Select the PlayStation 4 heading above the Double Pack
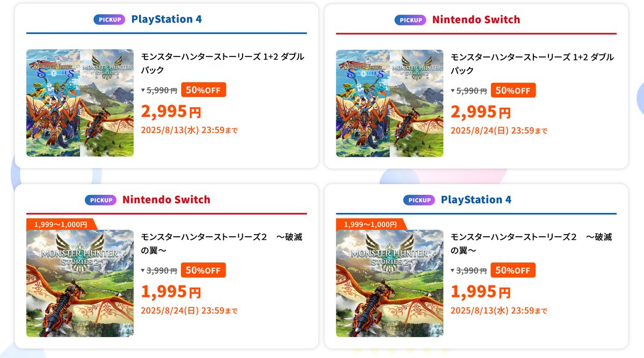The image size is (644, 358). coord(166,19)
